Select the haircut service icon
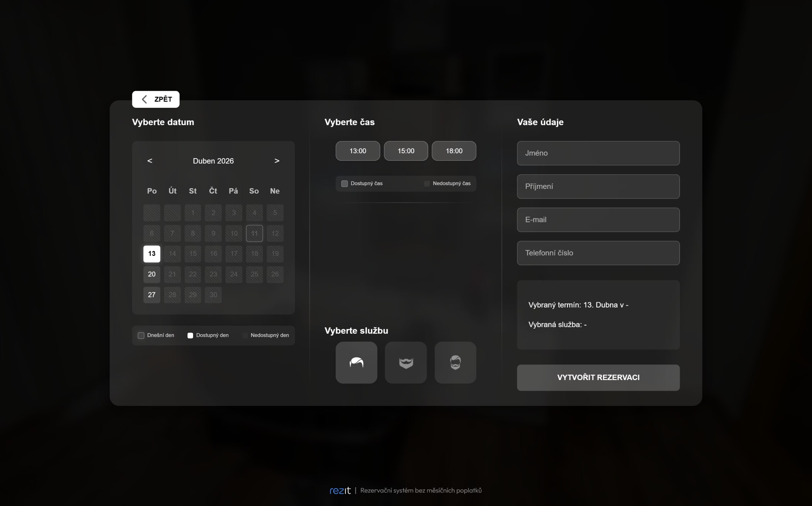This screenshot has height=506, width=812. [x=356, y=362]
